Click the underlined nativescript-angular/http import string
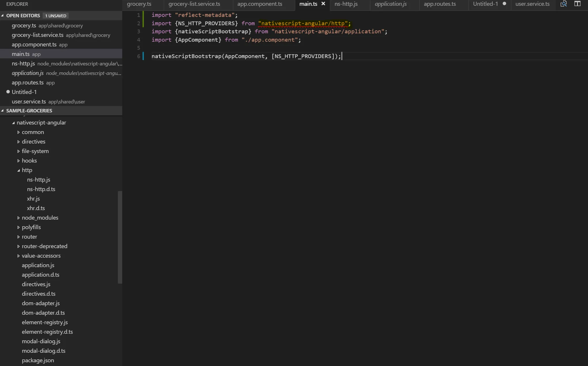The image size is (588, 366). click(303, 23)
